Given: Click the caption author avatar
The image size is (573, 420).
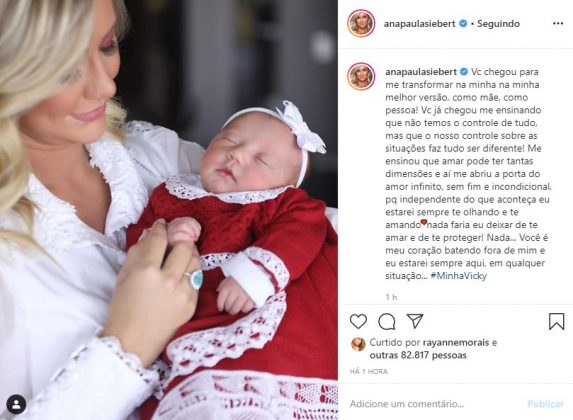Looking at the screenshot, I should pyautogui.click(x=361, y=76).
